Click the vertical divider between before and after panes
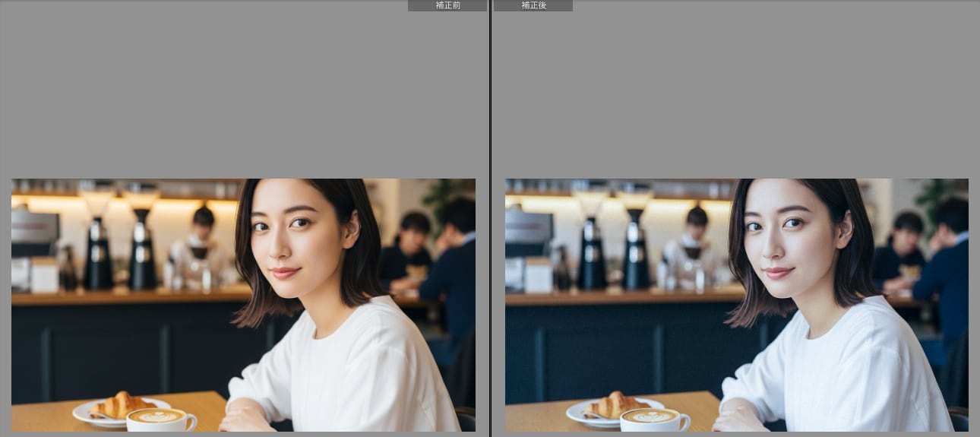980x437 pixels. (x=490, y=228)
